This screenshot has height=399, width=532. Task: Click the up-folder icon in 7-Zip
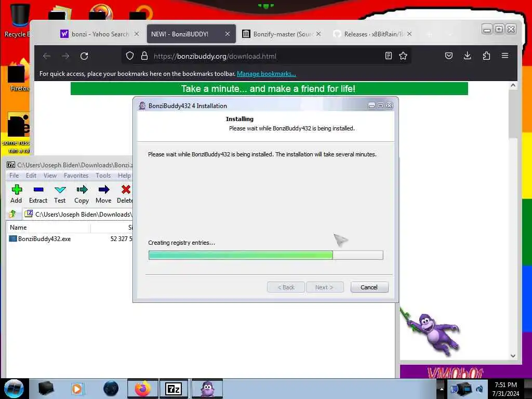(x=12, y=214)
